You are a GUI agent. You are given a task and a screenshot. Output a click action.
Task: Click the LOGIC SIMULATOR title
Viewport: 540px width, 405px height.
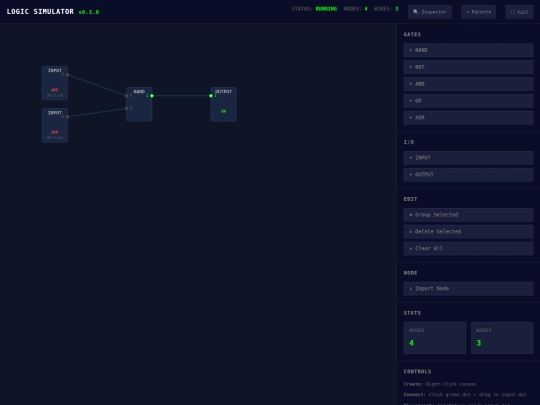[40, 12]
